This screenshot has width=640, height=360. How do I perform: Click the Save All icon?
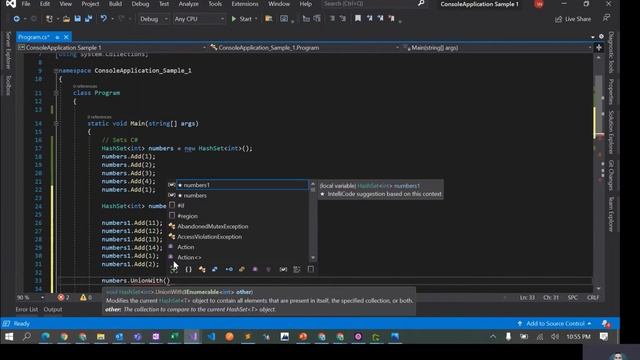[x=88, y=19]
